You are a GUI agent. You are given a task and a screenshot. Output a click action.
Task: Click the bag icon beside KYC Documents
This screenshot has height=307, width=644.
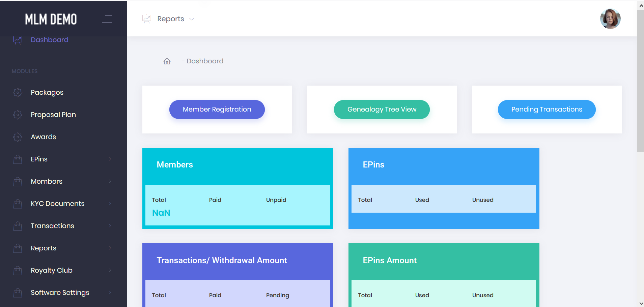point(18,204)
